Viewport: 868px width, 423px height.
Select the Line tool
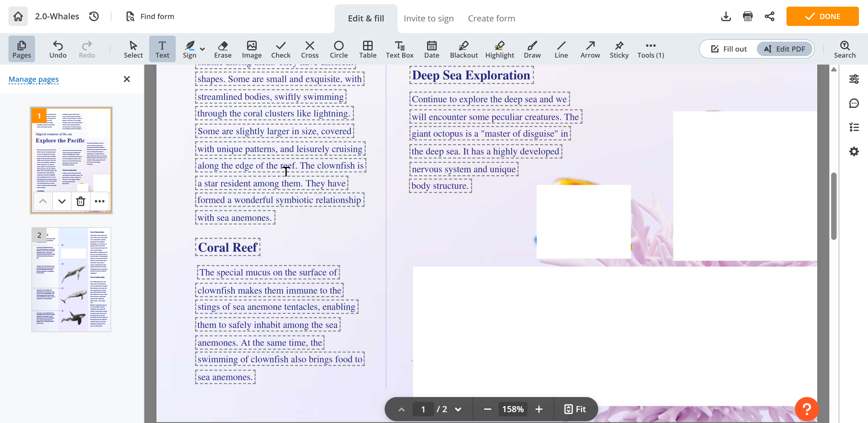[561, 49]
